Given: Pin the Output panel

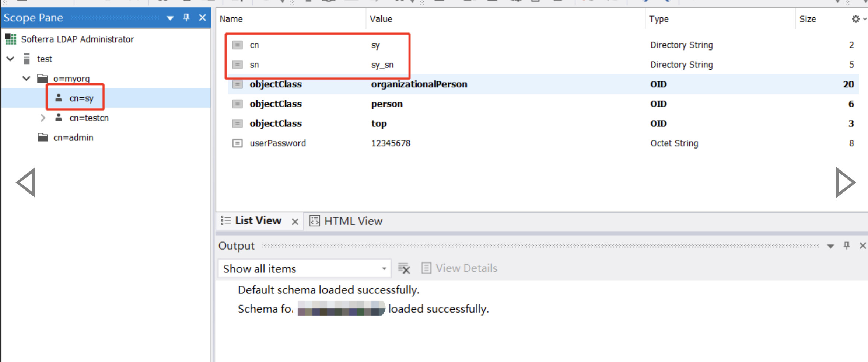Looking at the screenshot, I should 847,246.
